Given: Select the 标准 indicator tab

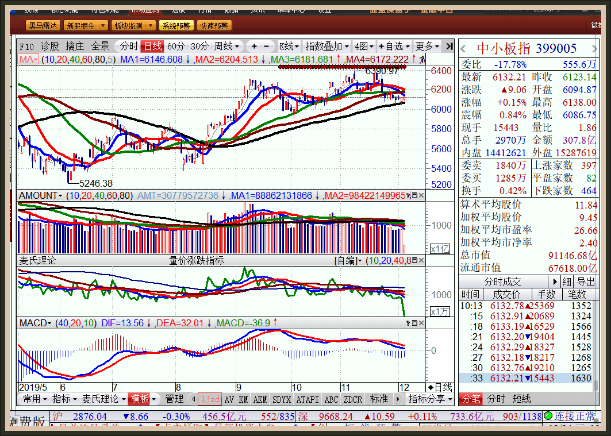Looking at the screenshot, I should pyautogui.click(x=378, y=399).
